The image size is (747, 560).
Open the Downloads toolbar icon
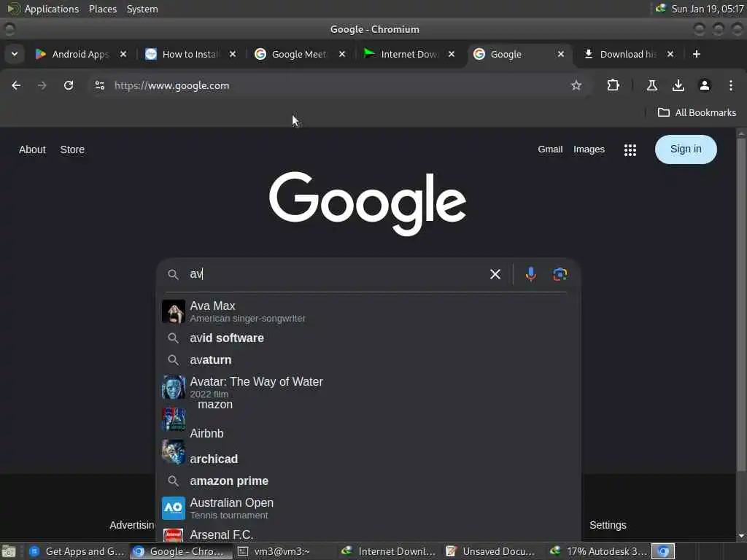[x=678, y=85]
